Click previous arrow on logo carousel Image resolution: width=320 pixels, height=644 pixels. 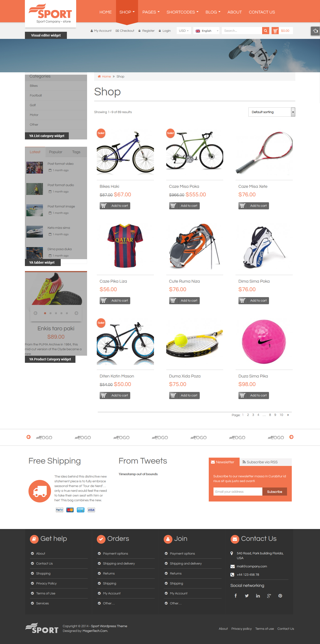pos(28,437)
